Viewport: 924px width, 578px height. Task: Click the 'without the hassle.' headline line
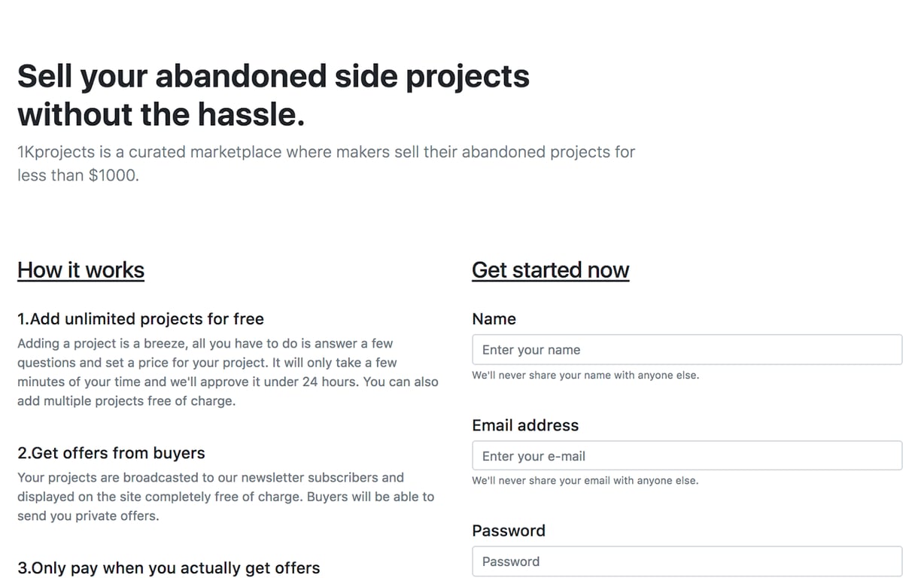162,114
